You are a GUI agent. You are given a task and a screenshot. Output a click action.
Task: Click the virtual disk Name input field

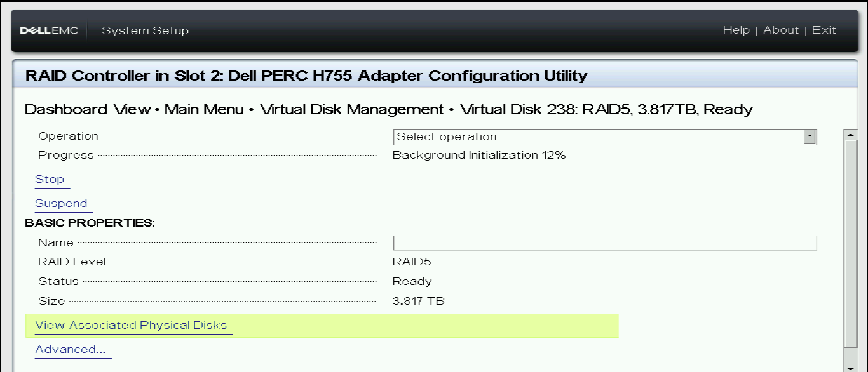pos(604,242)
